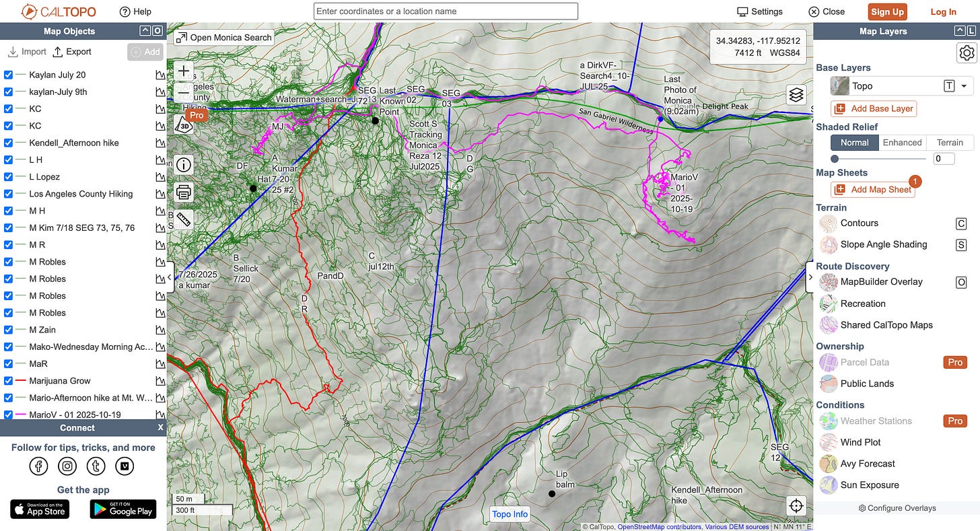980x531 pixels.
Task: Select Enhanced shaded relief tab
Action: [x=902, y=143]
